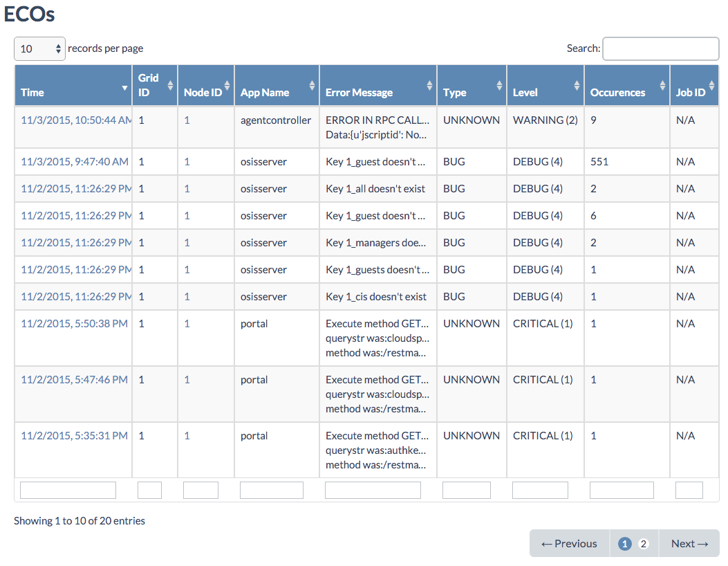The width and height of the screenshot is (728, 566).
Task: Sort by Node ID column arrows
Action: (x=227, y=85)
